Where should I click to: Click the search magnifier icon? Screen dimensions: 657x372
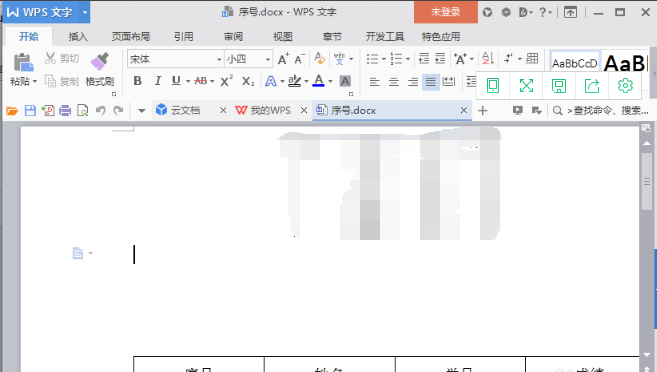coord(557,111)
